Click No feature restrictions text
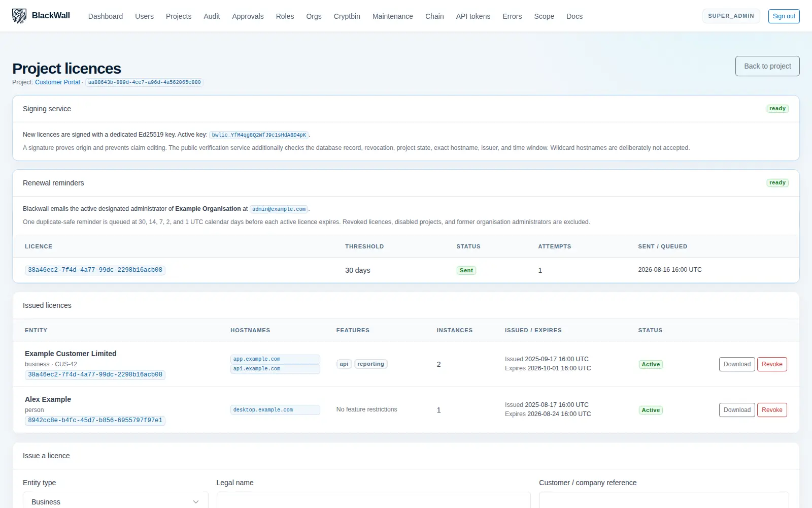This screenshot has width=812, height=508. coord(366,409)
